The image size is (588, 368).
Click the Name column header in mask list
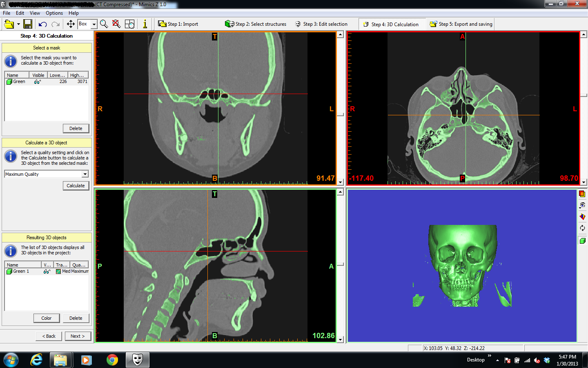pos(17,75)
